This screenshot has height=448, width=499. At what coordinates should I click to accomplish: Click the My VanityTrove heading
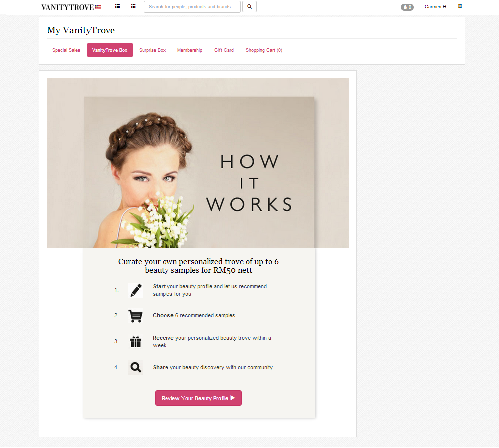[81, 30]
